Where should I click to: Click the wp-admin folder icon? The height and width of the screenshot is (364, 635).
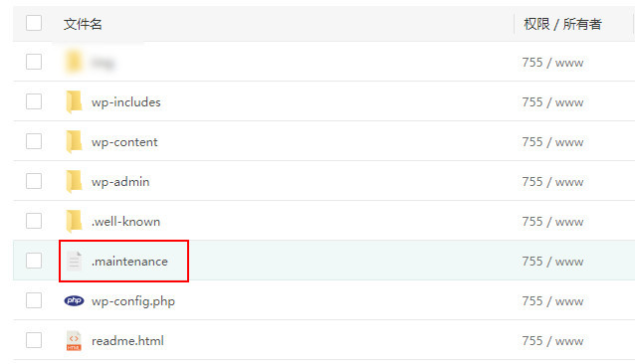74,182
